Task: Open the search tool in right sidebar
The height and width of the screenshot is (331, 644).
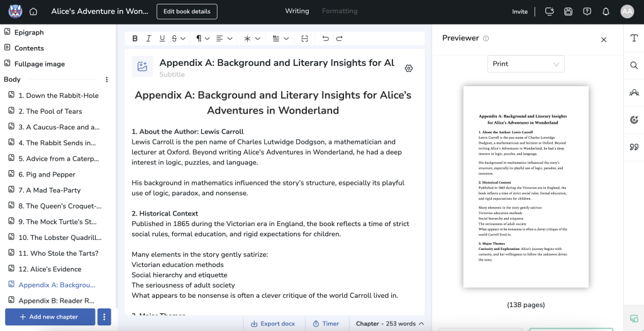Action: (633, 65)
